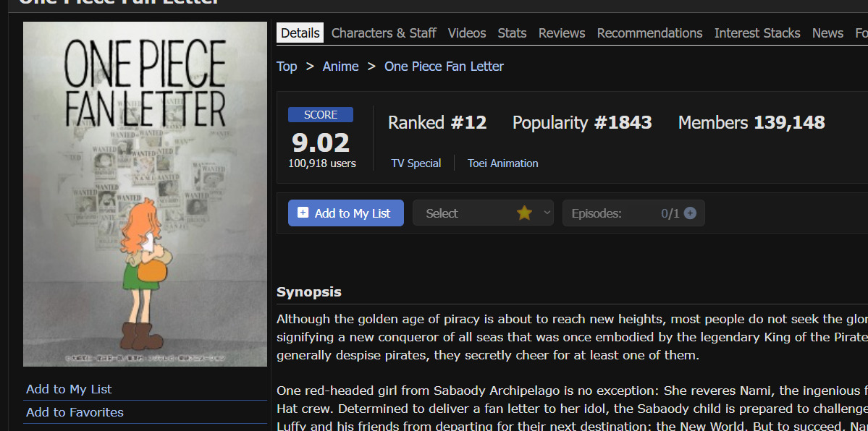This screenshot has width=868, height=431.
Task: Open the Reviews tab
Action: point(562,33)
